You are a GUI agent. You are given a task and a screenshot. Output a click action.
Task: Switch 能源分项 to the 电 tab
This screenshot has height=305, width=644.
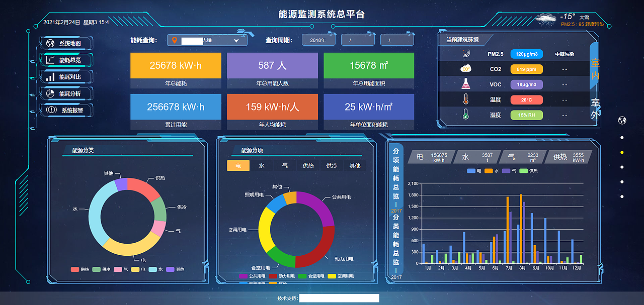(238, 165)
